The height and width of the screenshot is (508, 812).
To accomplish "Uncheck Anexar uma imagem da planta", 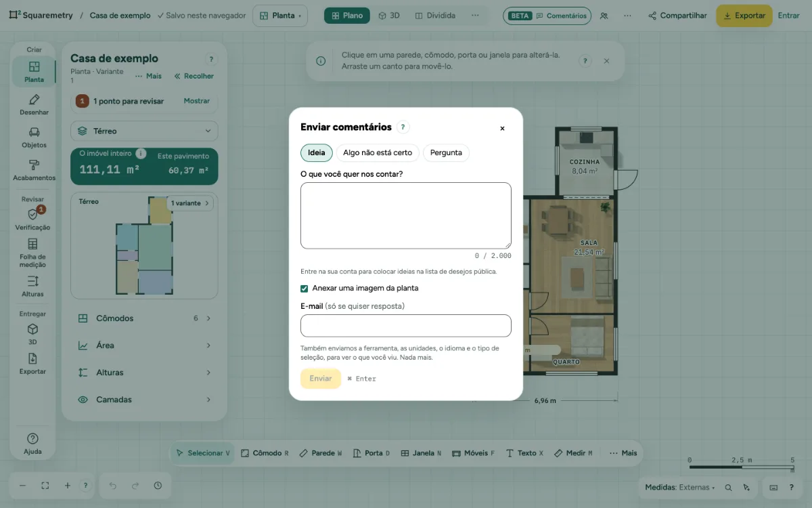I will pos(304,289).
